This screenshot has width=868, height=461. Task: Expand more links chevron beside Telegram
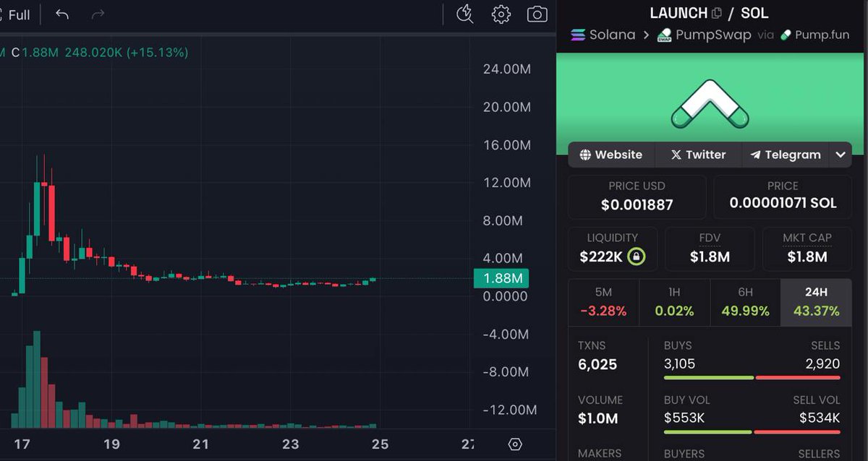coord(841,155)
